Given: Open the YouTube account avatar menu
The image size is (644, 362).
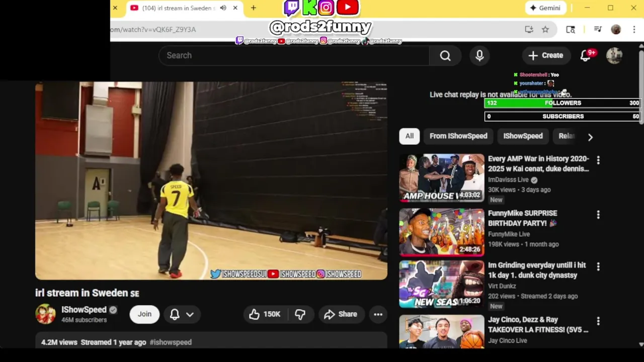Looking at the screenshot, I should coord(614,55).
